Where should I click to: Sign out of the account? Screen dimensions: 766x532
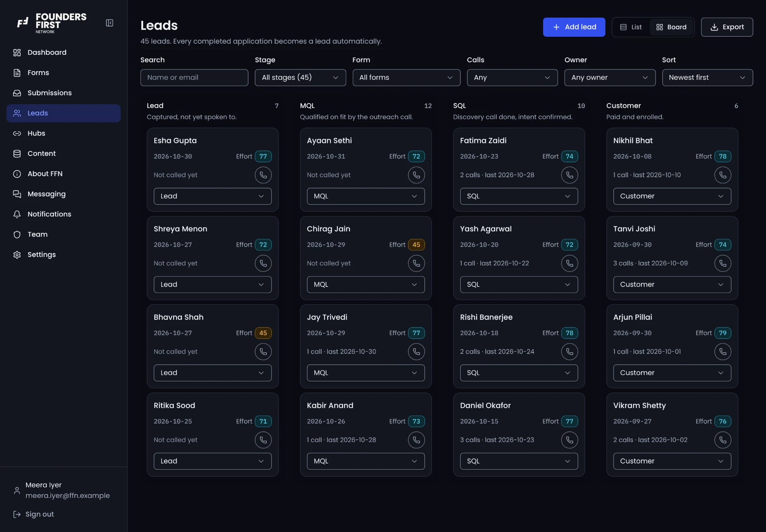click(34, 514)
